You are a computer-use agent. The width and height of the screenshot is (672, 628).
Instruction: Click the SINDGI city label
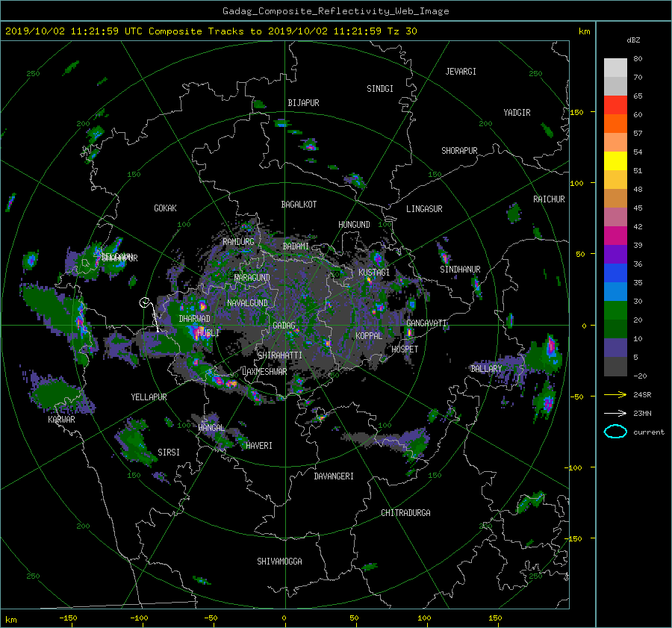(380, 89)
